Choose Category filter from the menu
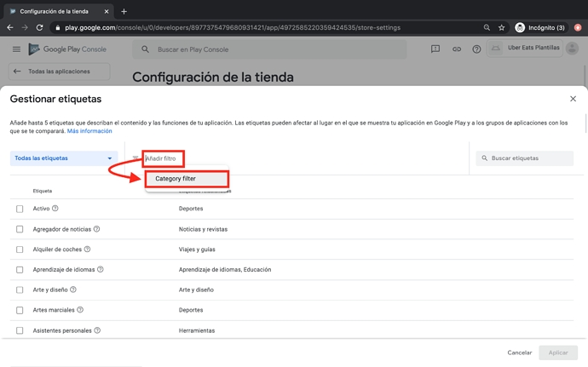588x367 pixels. (176, 179)
